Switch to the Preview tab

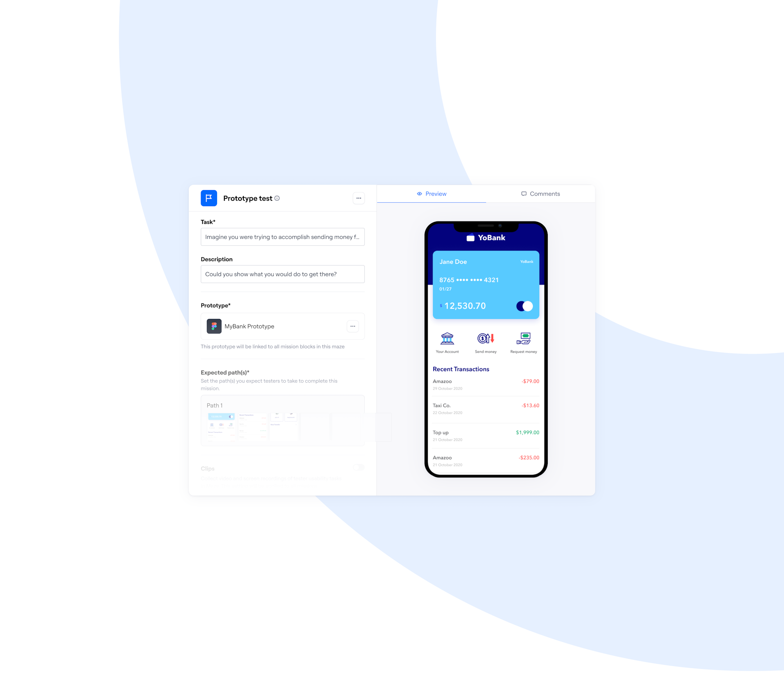(431, 193)
